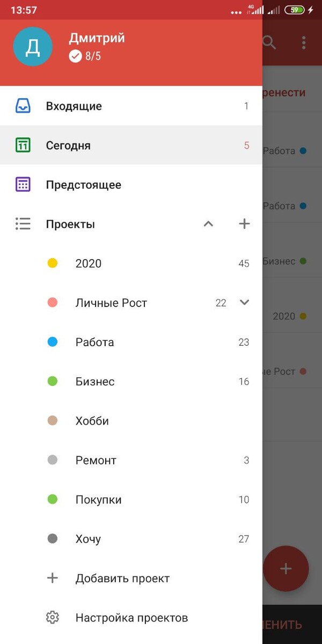Tap the green dot of project Покупки
Viewport: 322px width, 644px height.
pos(52,499)
